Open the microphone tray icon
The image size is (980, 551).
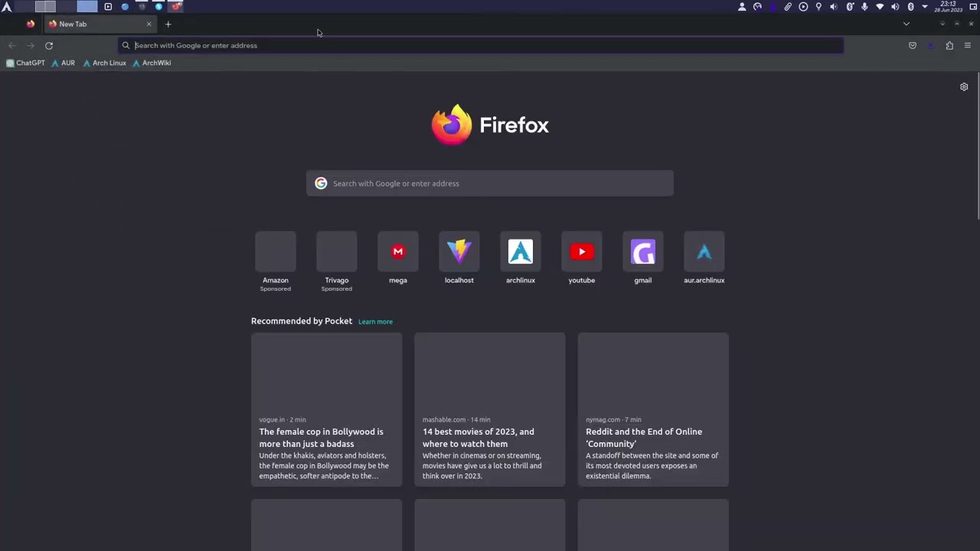point(864,7)
